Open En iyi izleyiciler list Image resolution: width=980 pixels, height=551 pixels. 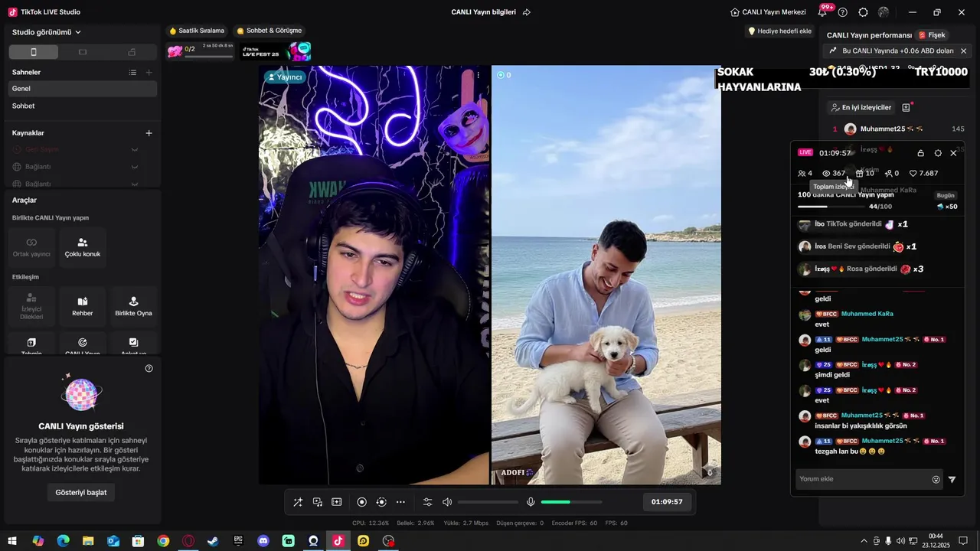(861, 108)
